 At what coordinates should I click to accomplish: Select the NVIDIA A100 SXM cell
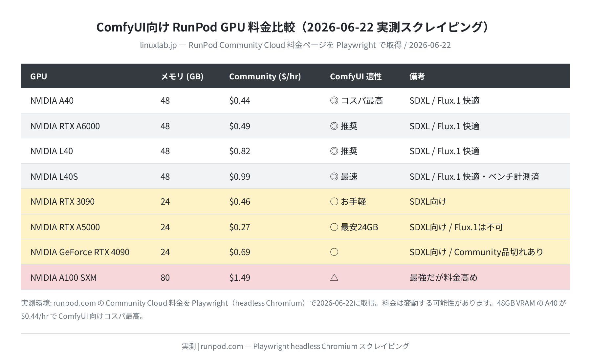coord(63,277)
